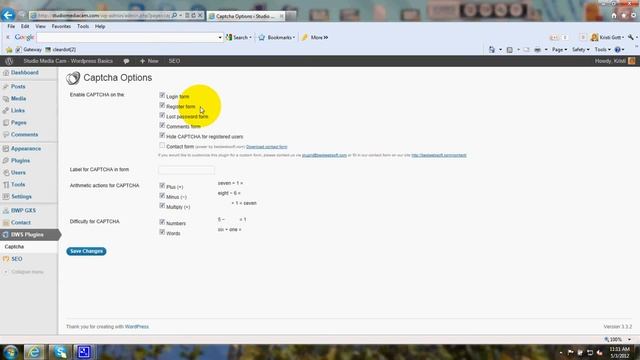
Task: Open the File menu
Action: click(x=11, y=26)
